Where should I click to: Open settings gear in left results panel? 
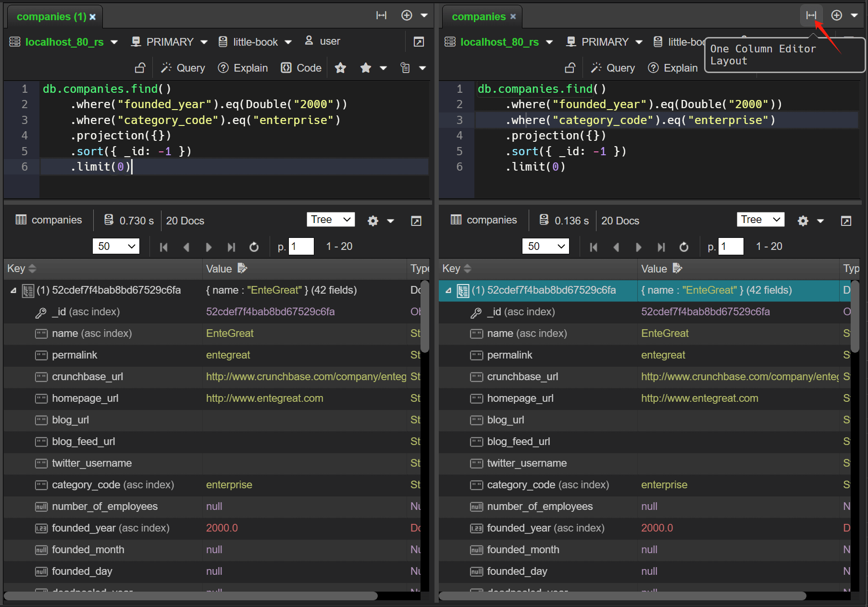click(373, 221)
